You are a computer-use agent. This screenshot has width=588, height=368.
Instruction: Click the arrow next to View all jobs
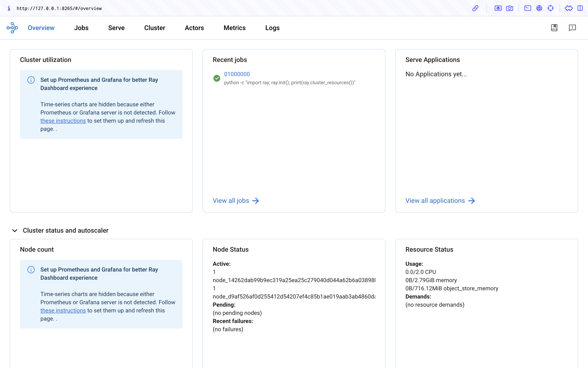(255, 201)
